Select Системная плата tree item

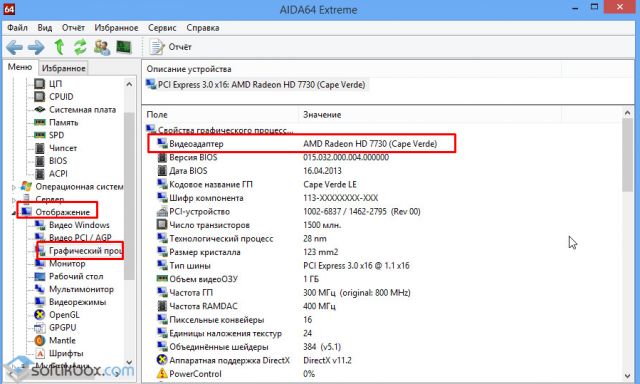(82, 109)
